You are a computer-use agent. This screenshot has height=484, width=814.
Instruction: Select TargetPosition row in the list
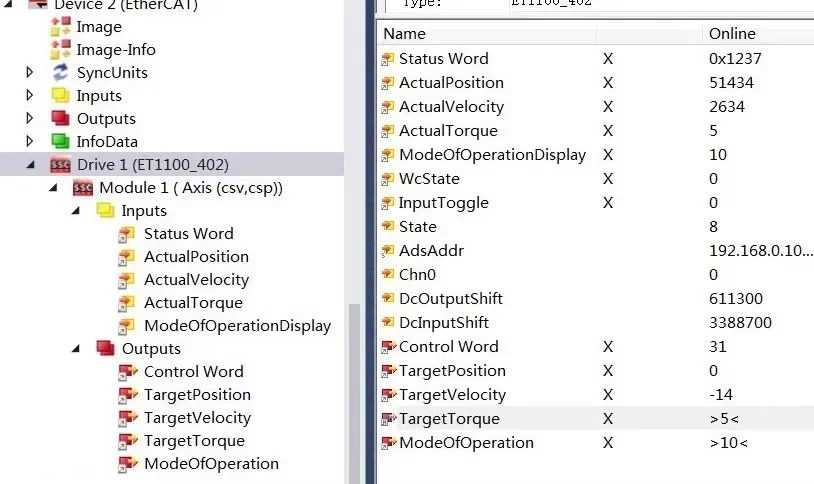pyautogui.click(x=596, y=370)
